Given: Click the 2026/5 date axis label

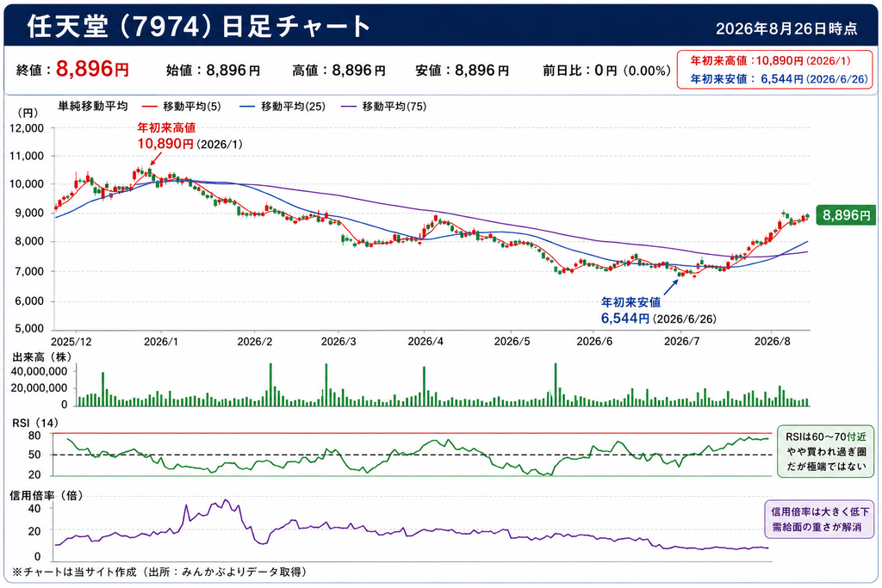Looking at the screenshot, I should (x=512, y=342).
